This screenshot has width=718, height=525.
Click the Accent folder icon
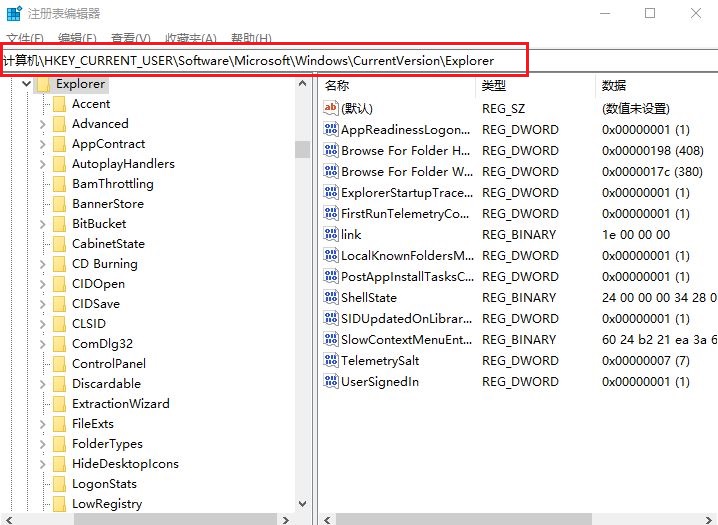[60, 104]
